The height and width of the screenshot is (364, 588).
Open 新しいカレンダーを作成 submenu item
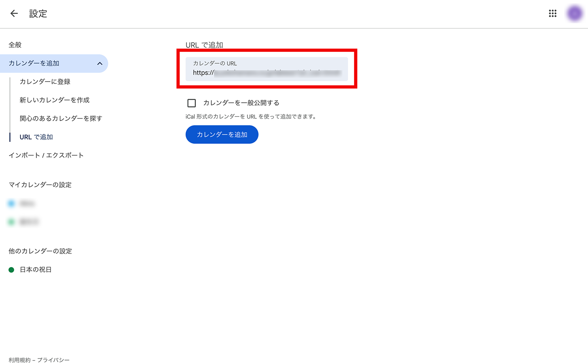click(x=55, y=100)
